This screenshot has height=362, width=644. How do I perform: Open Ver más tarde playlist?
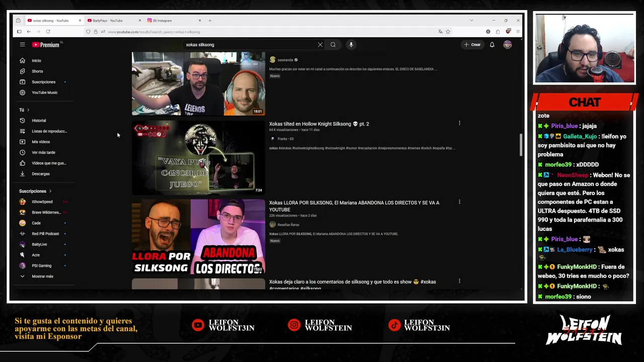coord(43,152)
